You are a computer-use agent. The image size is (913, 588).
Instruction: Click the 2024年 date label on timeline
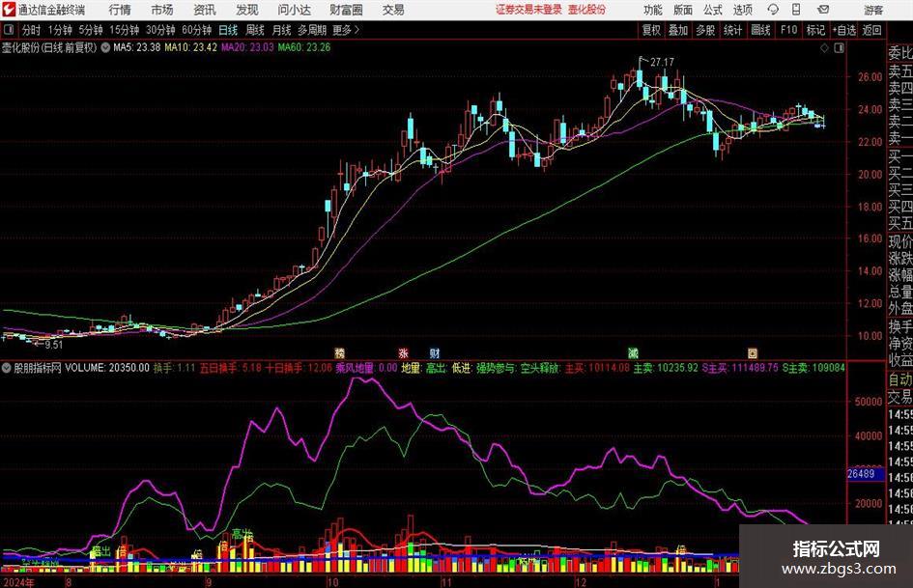pos(18,582)
